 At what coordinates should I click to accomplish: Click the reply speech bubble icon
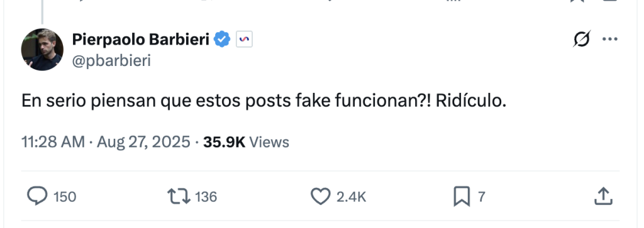[x=37, y=196]
